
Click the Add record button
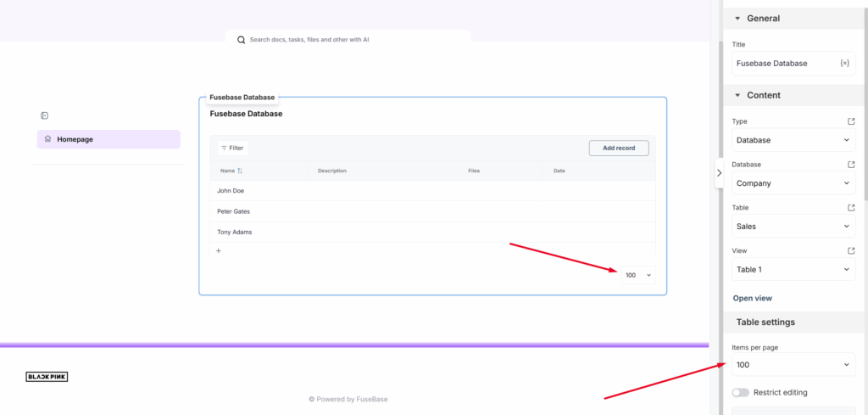tap(619, 149)
